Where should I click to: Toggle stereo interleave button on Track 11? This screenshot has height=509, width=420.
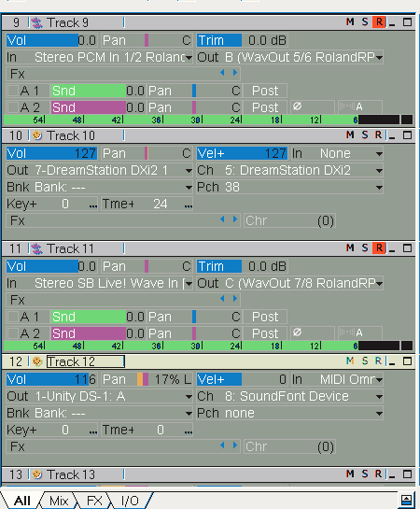tap(359, 332)
